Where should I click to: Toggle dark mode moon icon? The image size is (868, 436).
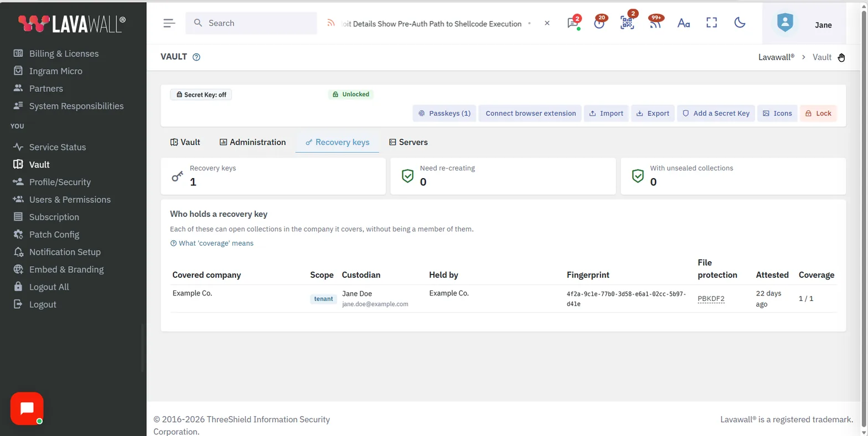[x=740, y=23]
